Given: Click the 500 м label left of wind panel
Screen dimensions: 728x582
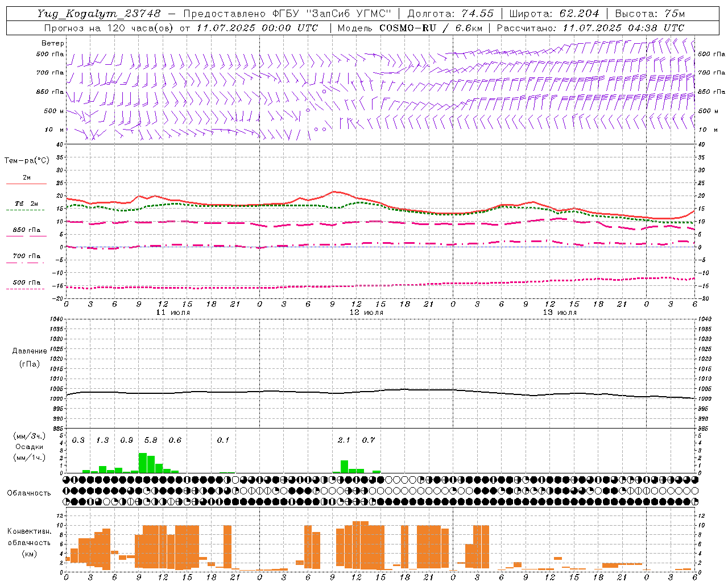Looking at the screenshot, I should (x=54, y=111).
